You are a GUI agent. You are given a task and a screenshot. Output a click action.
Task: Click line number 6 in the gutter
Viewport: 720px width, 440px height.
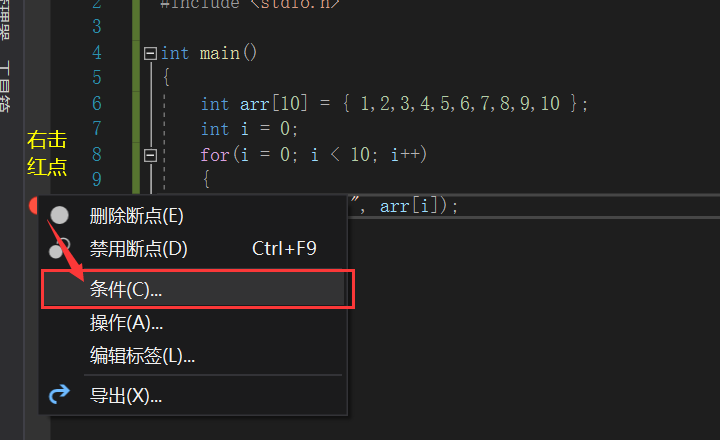pos(96,104)
